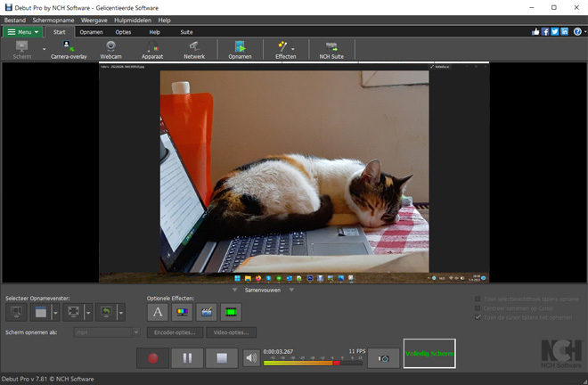The width and height of the screenshot is (588, 385).
Task: Expand the window capture dropdown arrow
Action: pyautogui.click(x=55, y=312)
